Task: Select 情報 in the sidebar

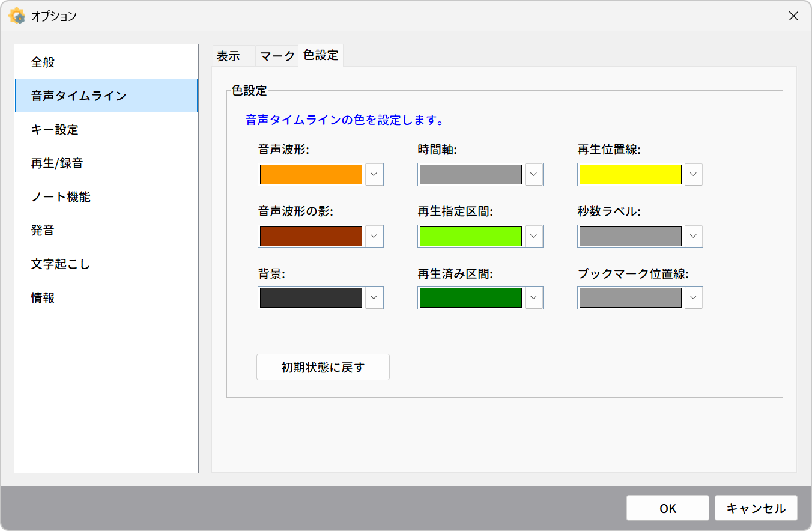Action: pos(106,297)
